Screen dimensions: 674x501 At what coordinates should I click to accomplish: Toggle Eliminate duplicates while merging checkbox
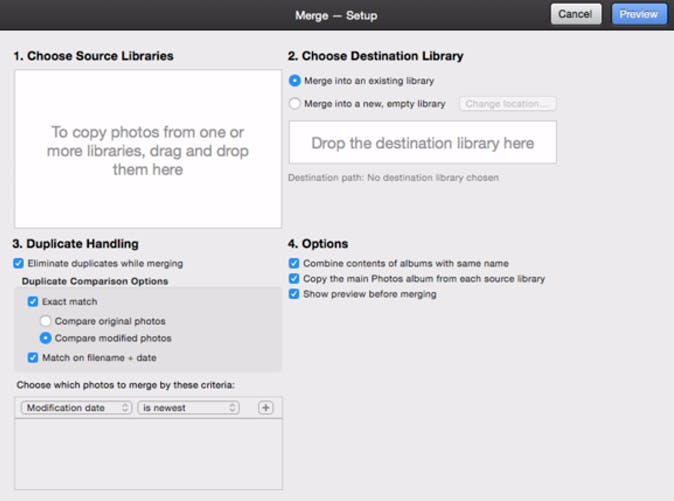18,263
